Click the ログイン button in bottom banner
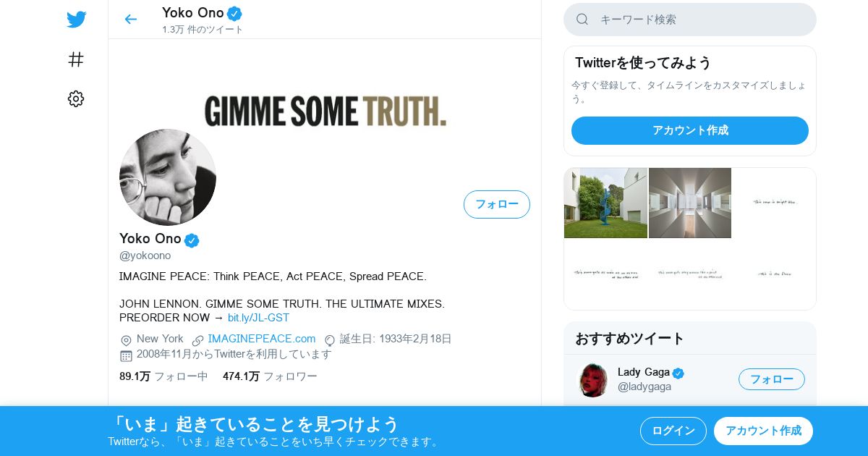The image size is (868, 456). pyautogui.click(x=673, y=431)
